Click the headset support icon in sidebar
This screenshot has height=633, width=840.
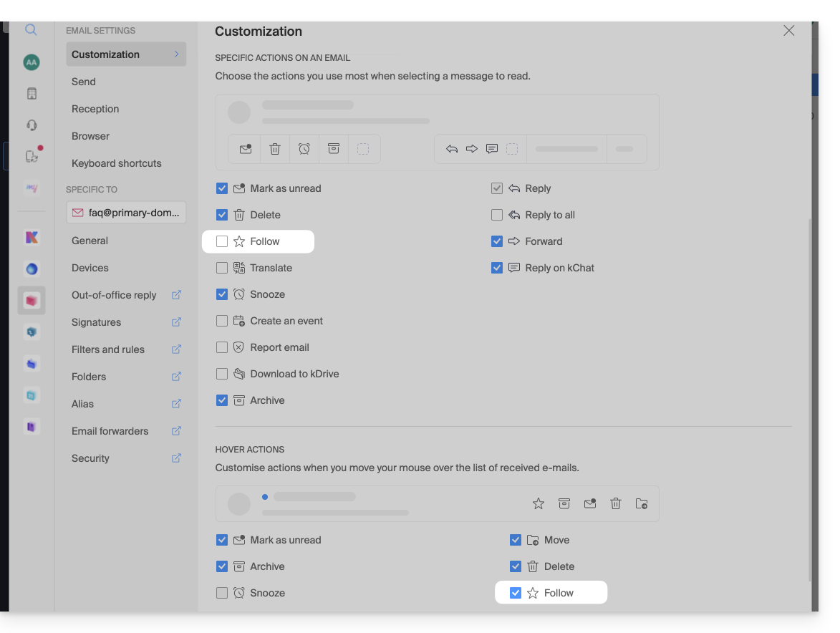[x=32, y=125]
